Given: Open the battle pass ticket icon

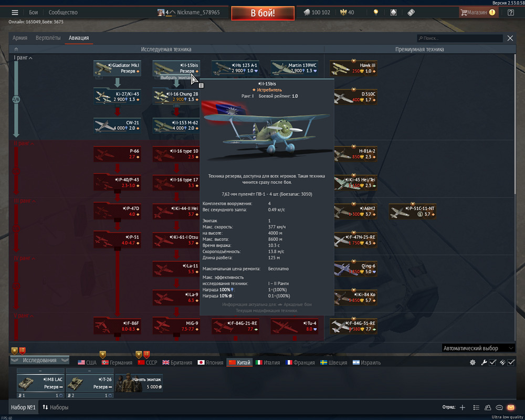Looking at the screenshot, I should point(411,13).
